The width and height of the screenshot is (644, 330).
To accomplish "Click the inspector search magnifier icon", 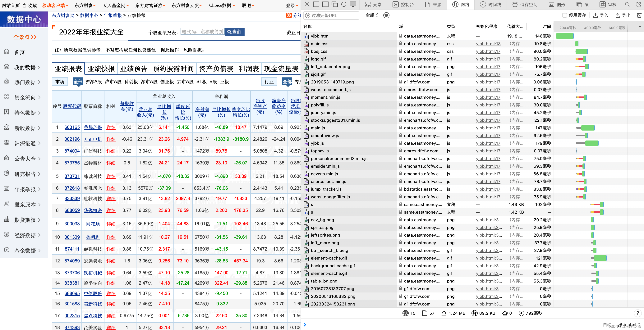I will click(x=627, y=4).
